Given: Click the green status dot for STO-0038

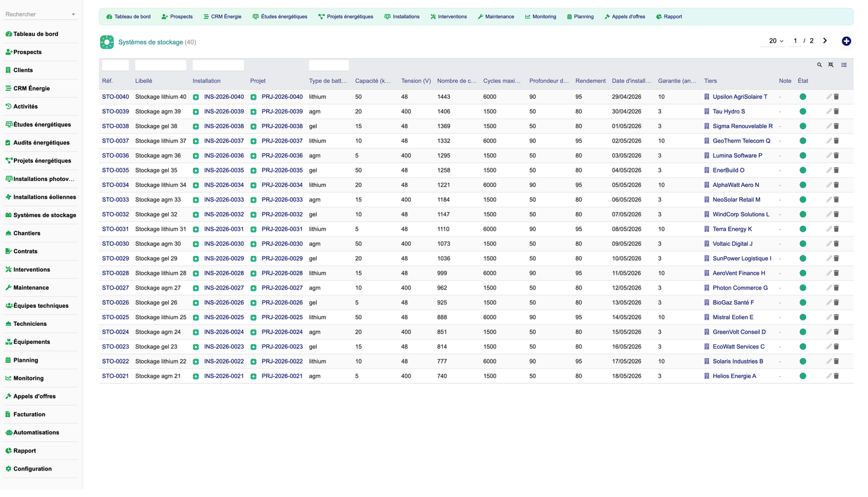Looking at the screenshot, I should pos(803,126).
